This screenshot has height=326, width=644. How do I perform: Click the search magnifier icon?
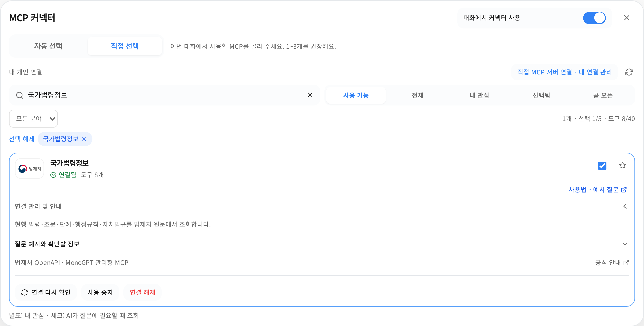[20, 95]
